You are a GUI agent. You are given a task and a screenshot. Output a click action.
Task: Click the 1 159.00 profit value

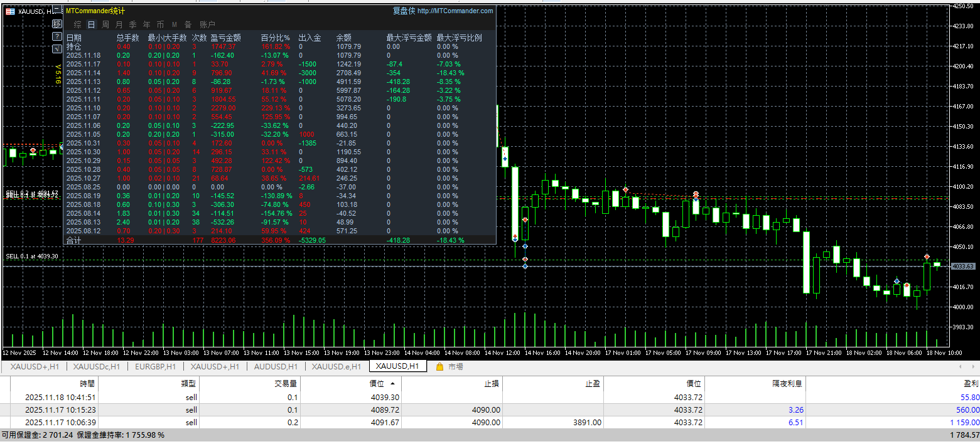point(964,422)
